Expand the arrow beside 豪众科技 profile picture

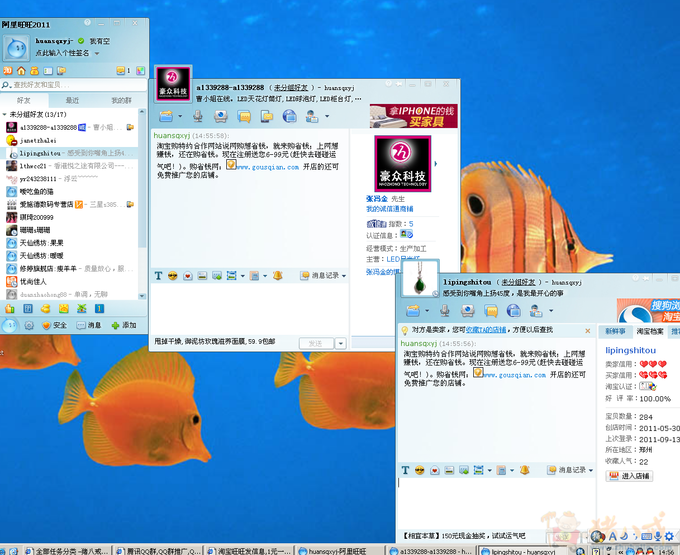(435, 164)
